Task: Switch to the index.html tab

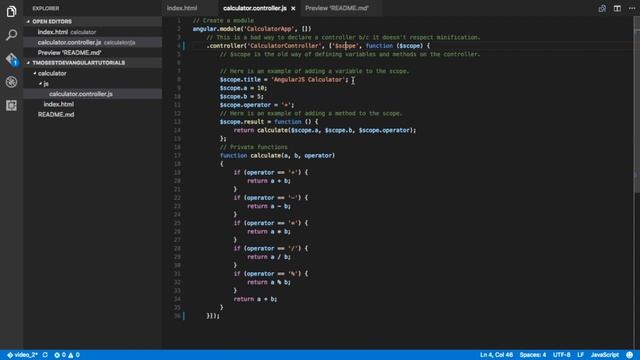Action: point(182,8)
